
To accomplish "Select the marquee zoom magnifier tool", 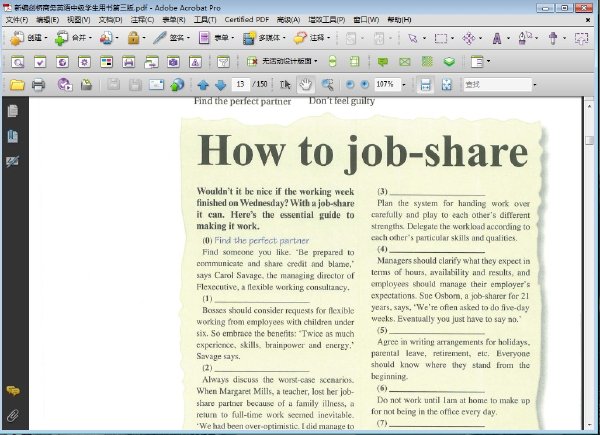I will (327, 85).
